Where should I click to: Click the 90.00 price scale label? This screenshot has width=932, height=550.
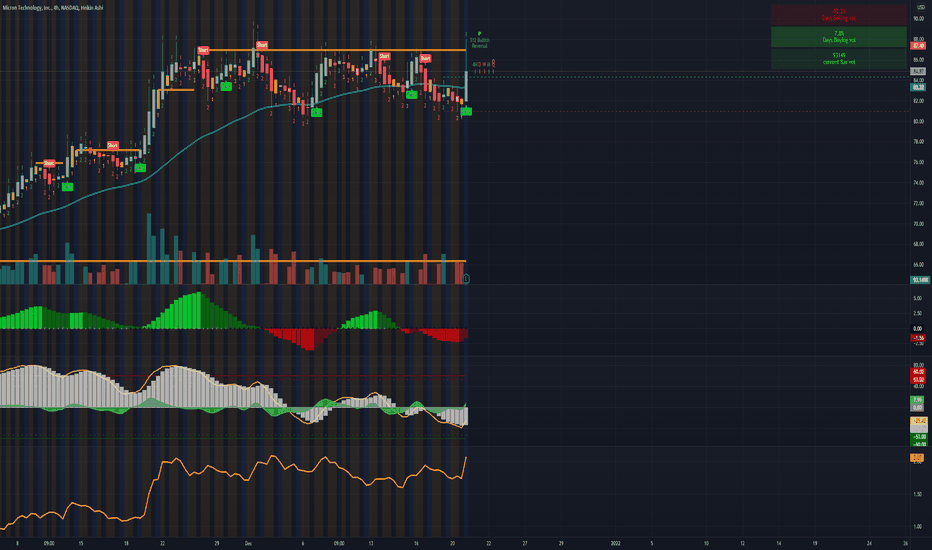coord(918,19)
